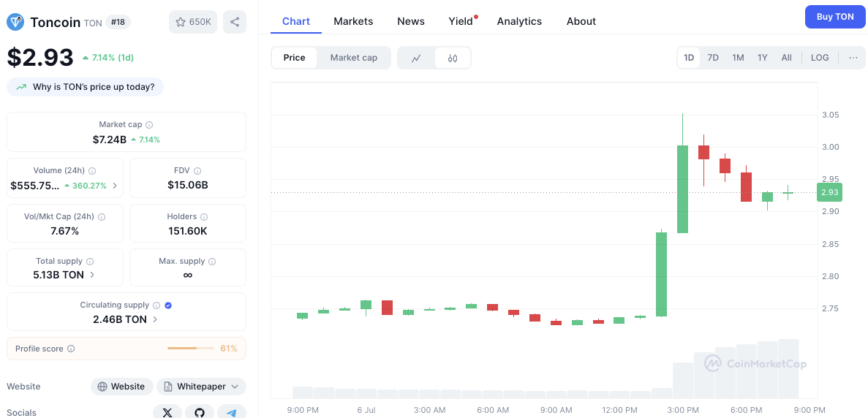Click the 151.60K holders value
This screenshot has width=868, height=418.
click(x=188, y=231)
